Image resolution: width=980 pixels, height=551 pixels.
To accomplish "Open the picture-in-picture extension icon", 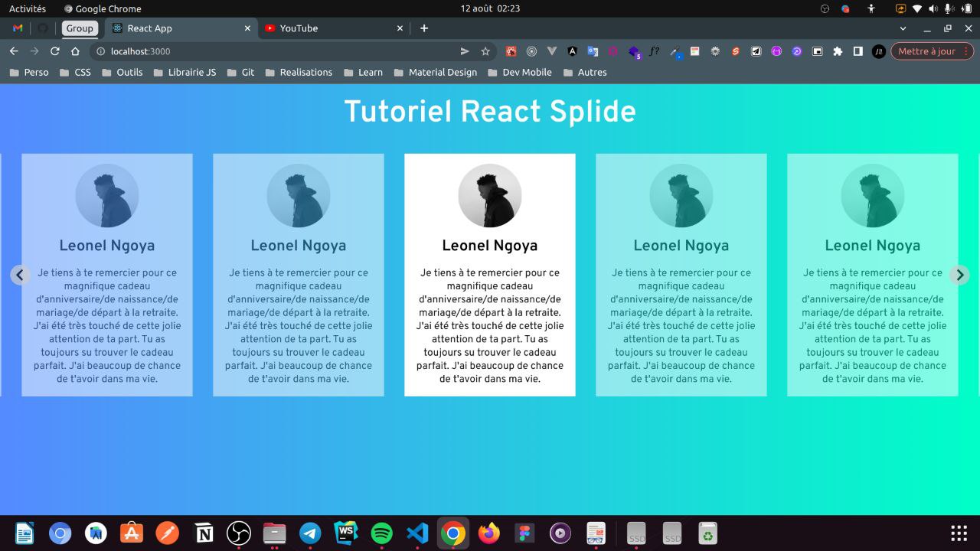I will pos(818,51).
